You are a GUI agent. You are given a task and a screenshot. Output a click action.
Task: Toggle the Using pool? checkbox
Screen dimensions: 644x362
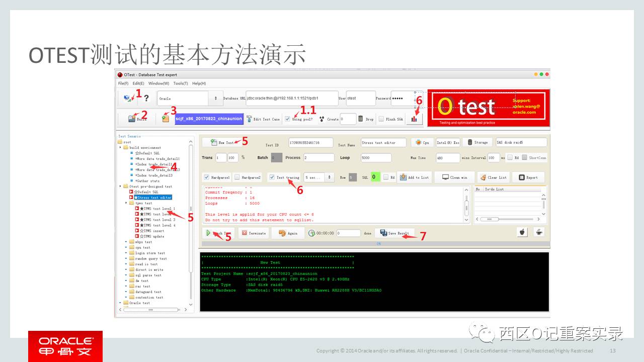(x=287, y=119)
